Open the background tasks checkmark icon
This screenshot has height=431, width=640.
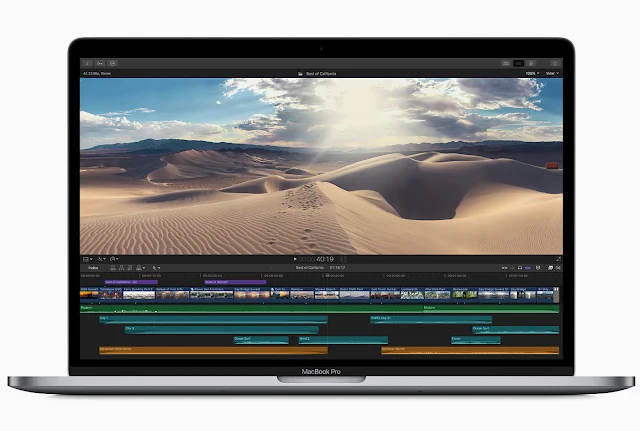click(113, 63)
